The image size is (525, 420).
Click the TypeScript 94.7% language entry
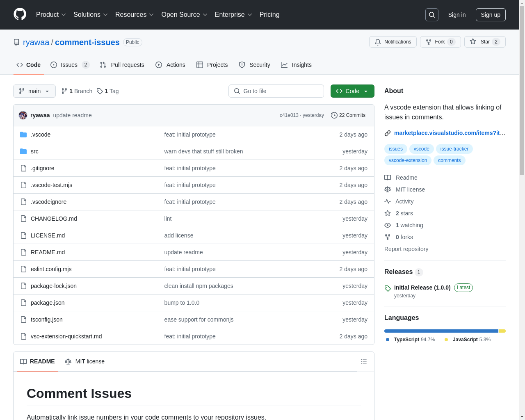tap(410, 340)
